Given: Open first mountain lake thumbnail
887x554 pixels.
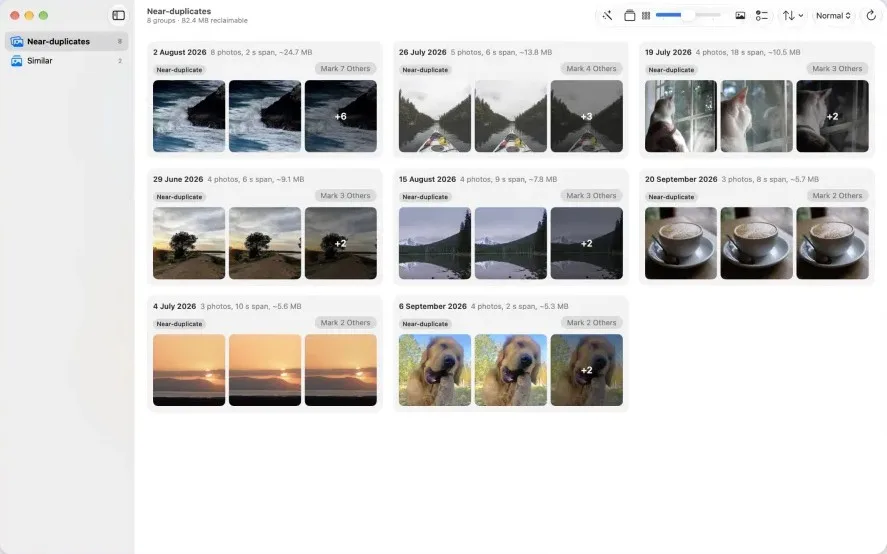Looking at the screenshot, I should pos(435,243).
